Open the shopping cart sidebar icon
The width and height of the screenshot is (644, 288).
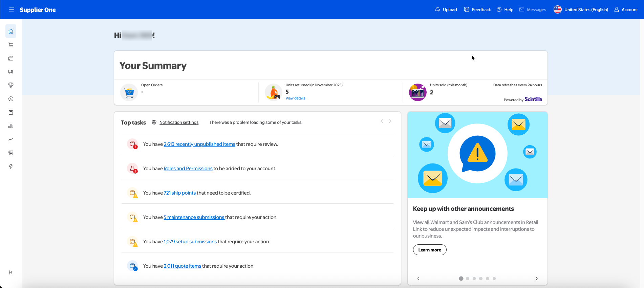(11, 45)
